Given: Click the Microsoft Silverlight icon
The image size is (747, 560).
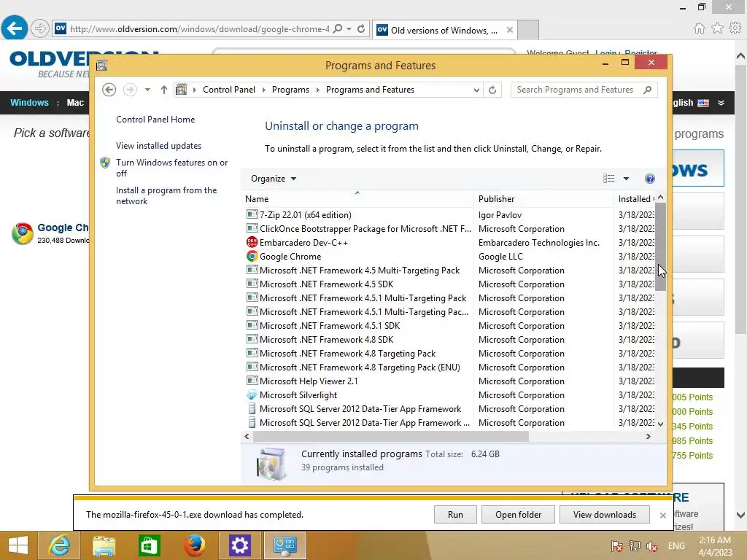Looking at the screenshot, I should (x=252, y=394).
